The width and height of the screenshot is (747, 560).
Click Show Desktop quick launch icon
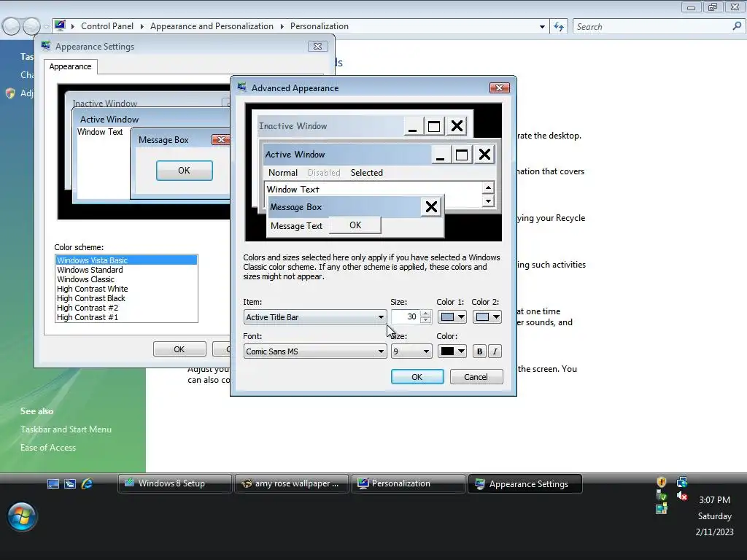[x=53, y=484]
